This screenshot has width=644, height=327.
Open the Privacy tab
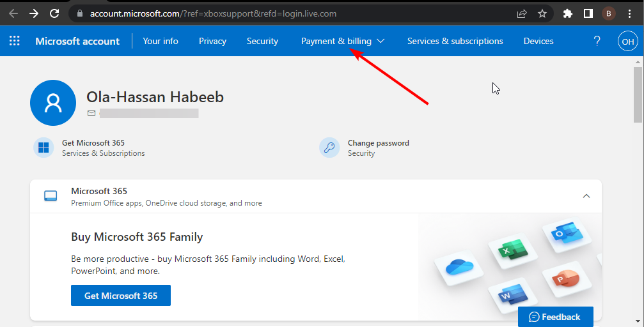click(212, 41)
